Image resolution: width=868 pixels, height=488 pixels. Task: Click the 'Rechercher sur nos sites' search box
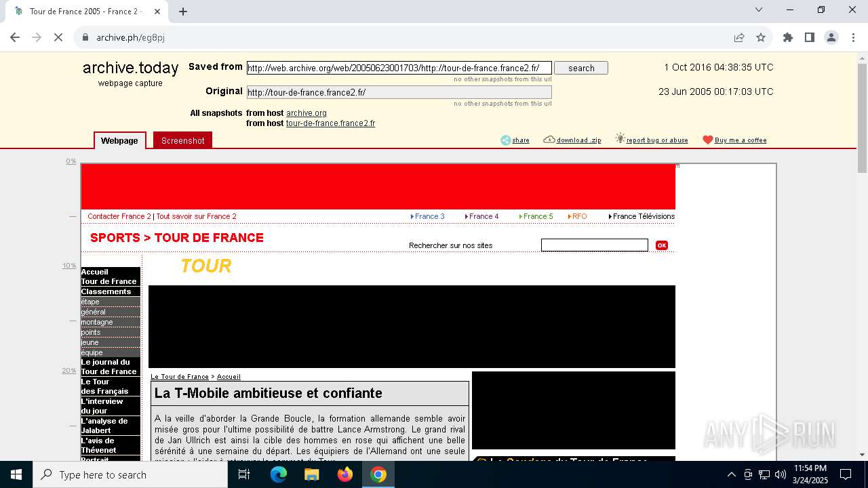[595, 245]
